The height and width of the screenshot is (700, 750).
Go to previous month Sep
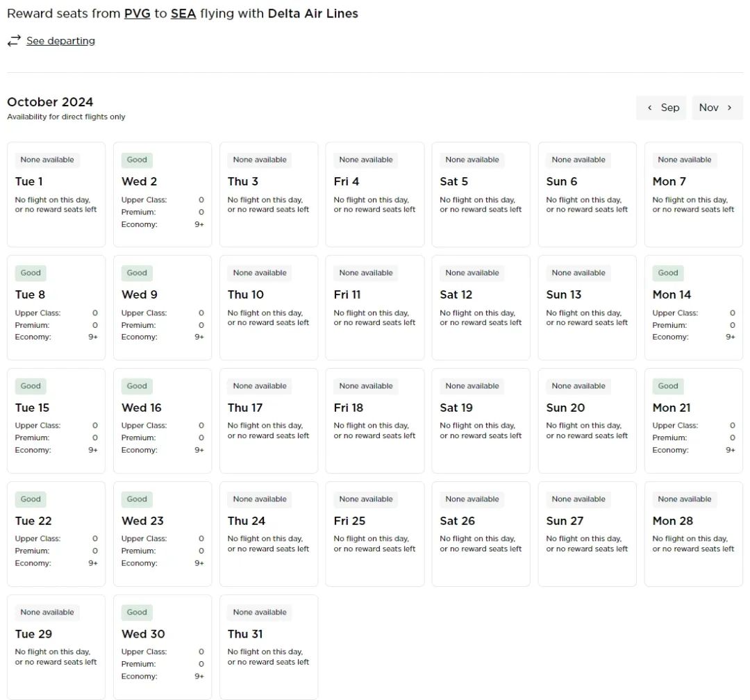661,108
